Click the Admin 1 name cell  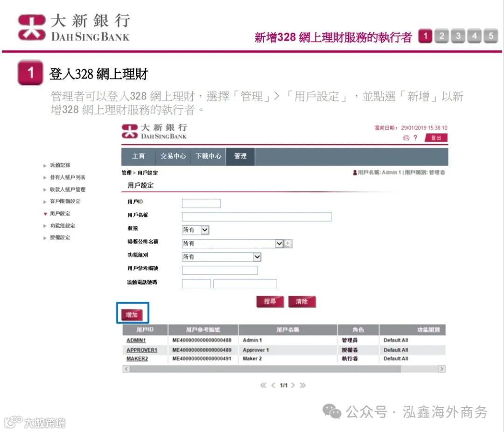click(x=252, y=341)
